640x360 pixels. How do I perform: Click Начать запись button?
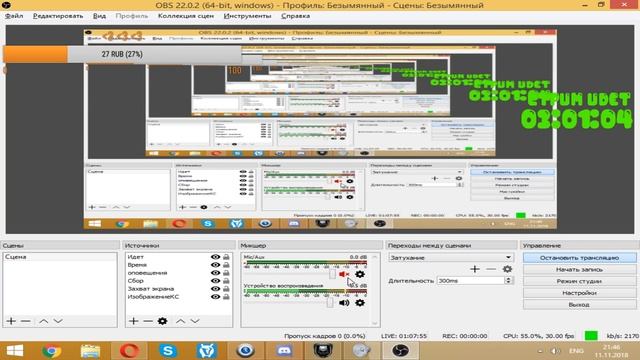[x=579, y=269]
